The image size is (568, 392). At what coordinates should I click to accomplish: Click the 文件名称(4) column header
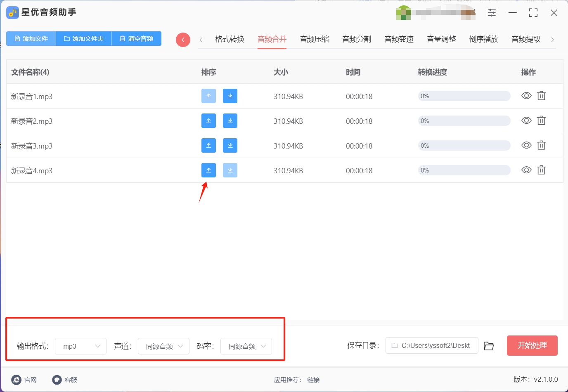coord(30,72)
